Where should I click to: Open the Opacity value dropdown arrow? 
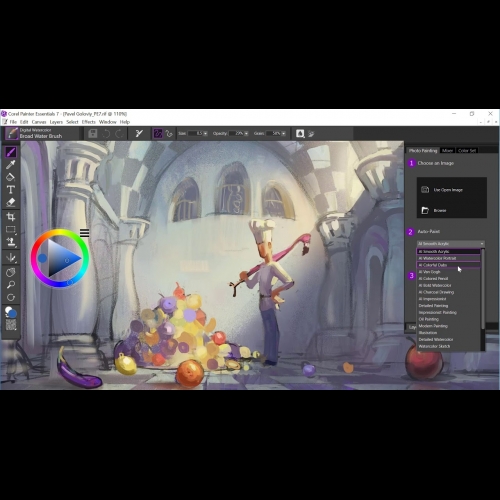(246, 134)
